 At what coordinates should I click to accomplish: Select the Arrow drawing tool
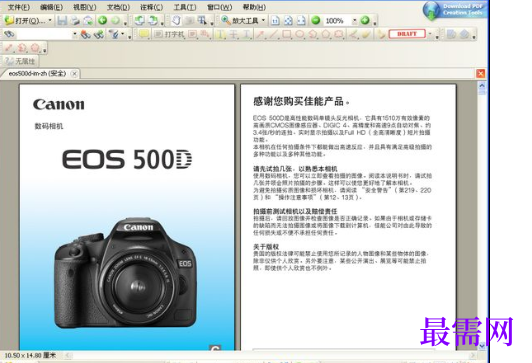(260, 34)
